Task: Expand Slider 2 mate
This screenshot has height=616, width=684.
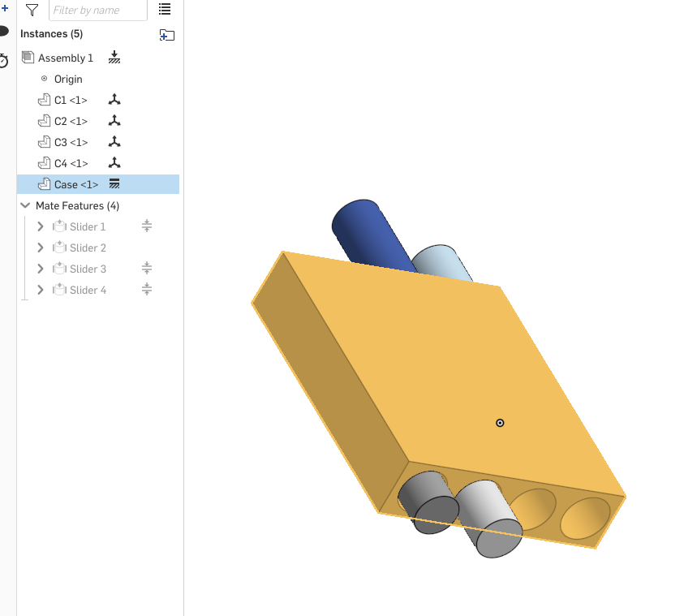Action: tap(41, 248)
